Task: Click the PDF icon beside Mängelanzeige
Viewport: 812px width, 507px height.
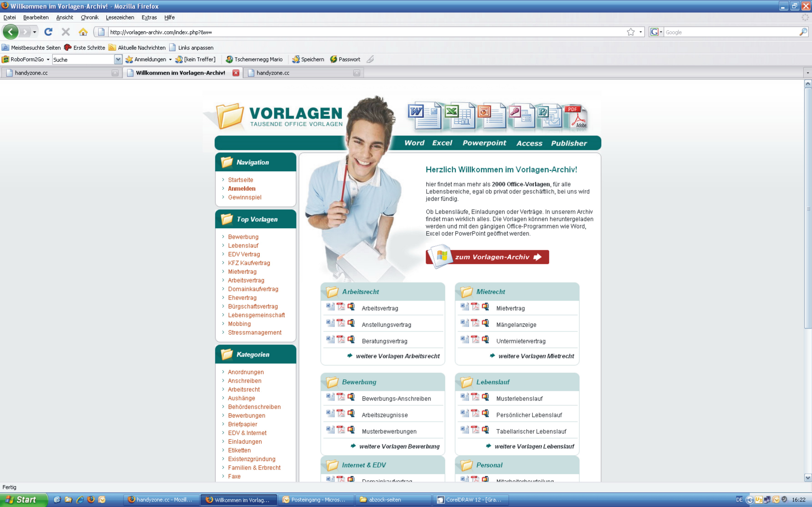Action: pos(475,323)
